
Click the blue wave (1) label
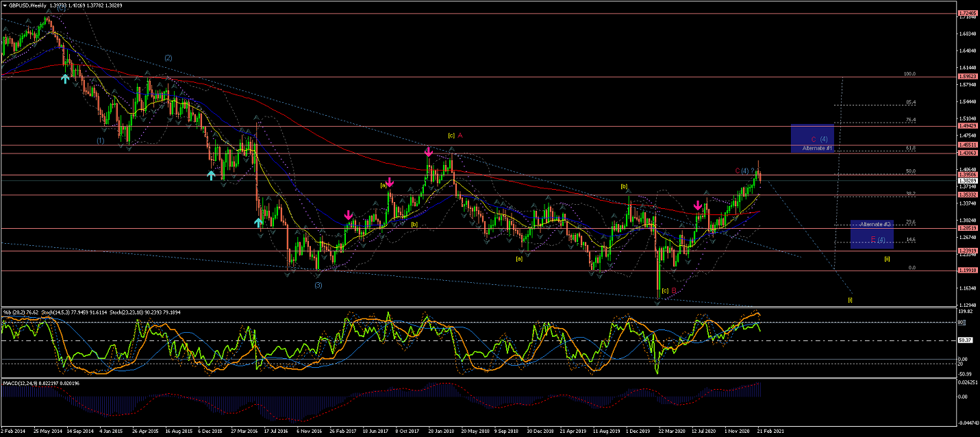click(100, 140)
